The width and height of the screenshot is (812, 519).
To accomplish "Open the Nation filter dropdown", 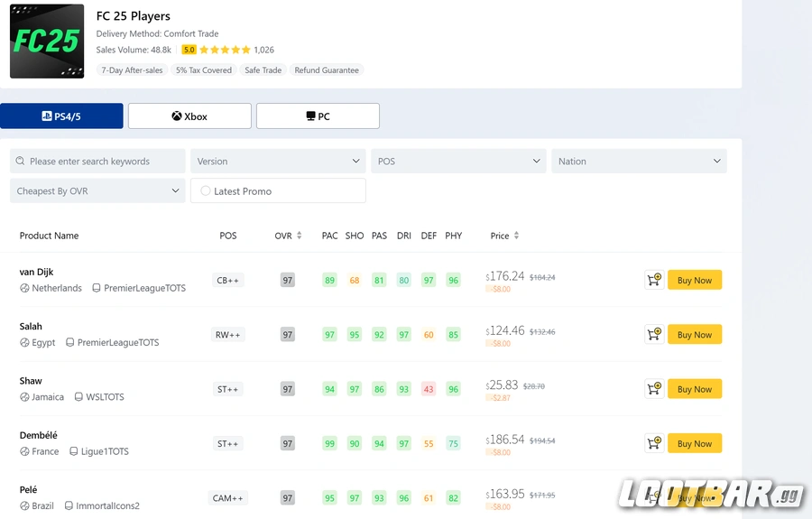I will (x=639, y=162).
